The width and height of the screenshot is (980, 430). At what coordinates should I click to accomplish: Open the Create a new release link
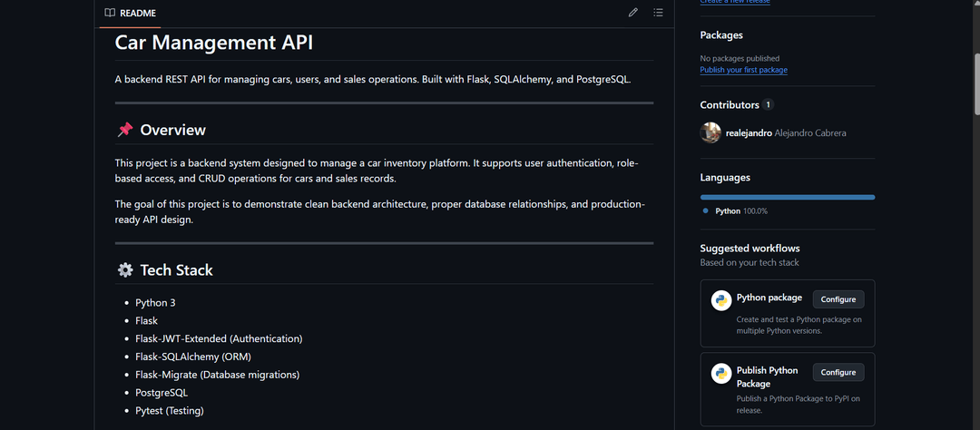pyautogui.click(x=735, y=2)
